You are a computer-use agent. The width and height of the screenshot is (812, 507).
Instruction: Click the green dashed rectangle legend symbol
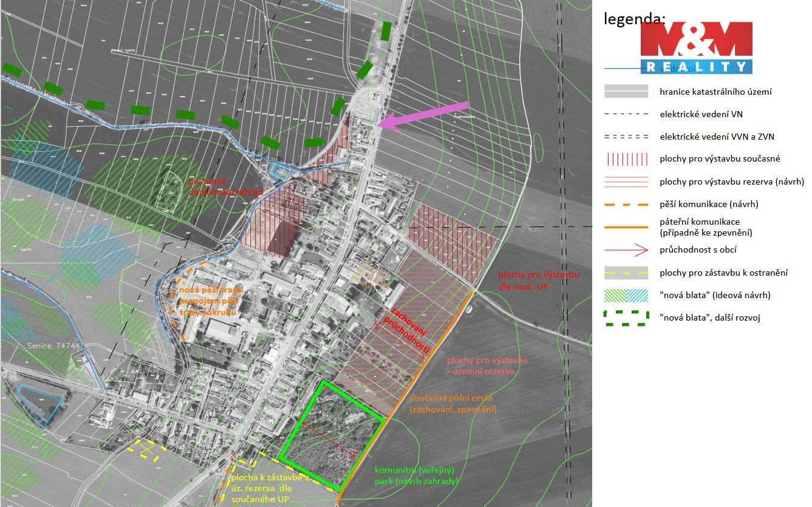[x=626, y=318]
